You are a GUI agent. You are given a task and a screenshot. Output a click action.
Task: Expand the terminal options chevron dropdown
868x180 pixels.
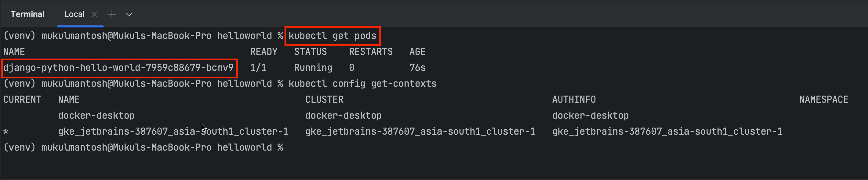(x=129, y=14)
